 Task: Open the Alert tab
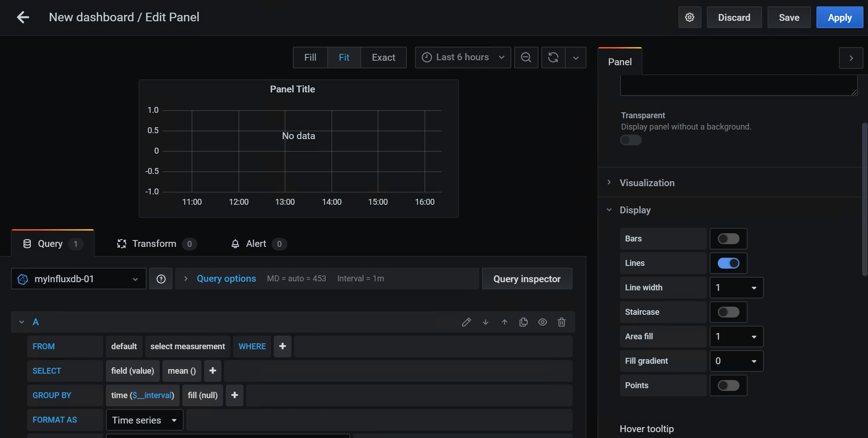click(256, 244)
